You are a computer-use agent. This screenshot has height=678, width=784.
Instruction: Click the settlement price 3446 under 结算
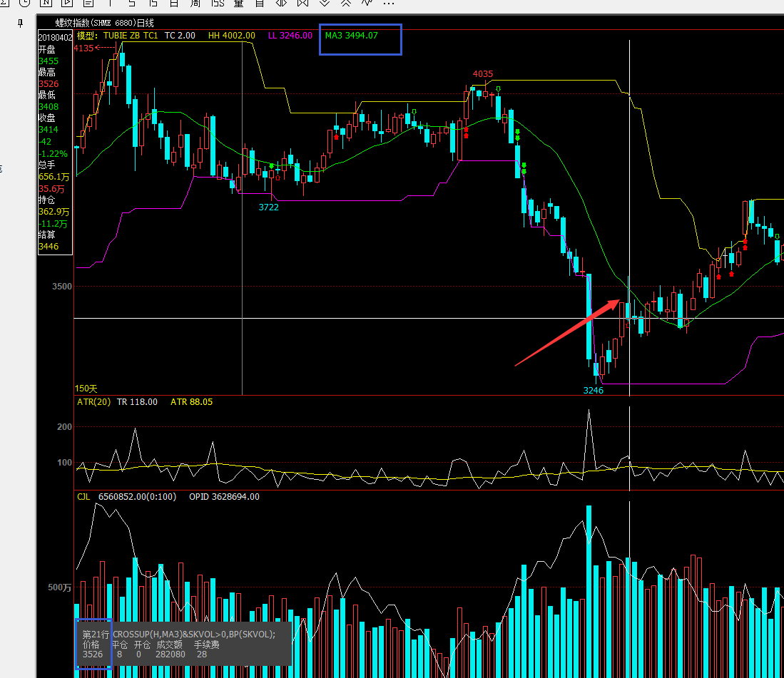[49, 246]
